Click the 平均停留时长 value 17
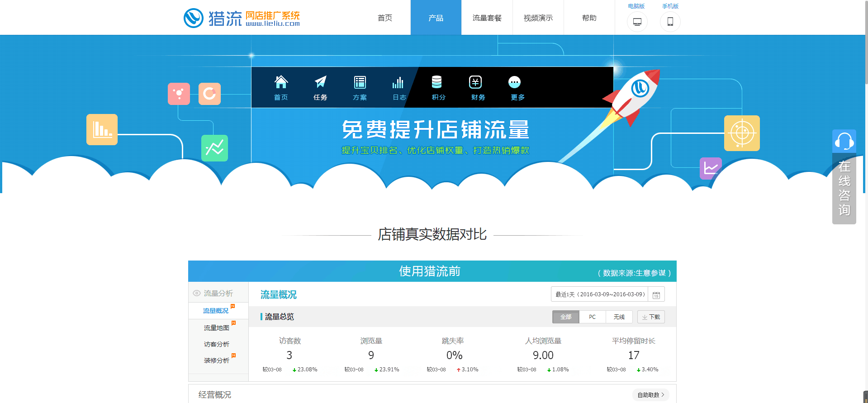Viewport: 868px width, 403px height. (x=634, y=356)
